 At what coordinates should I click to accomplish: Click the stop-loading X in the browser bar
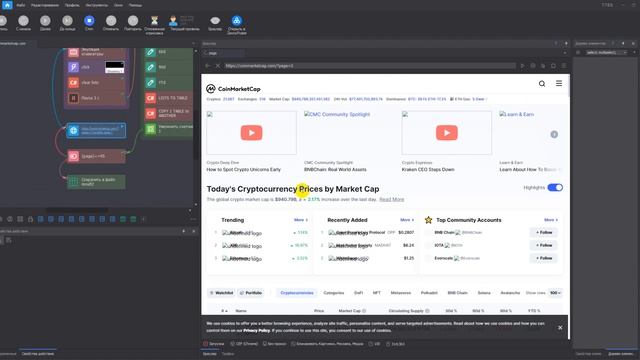click(218, 66)
